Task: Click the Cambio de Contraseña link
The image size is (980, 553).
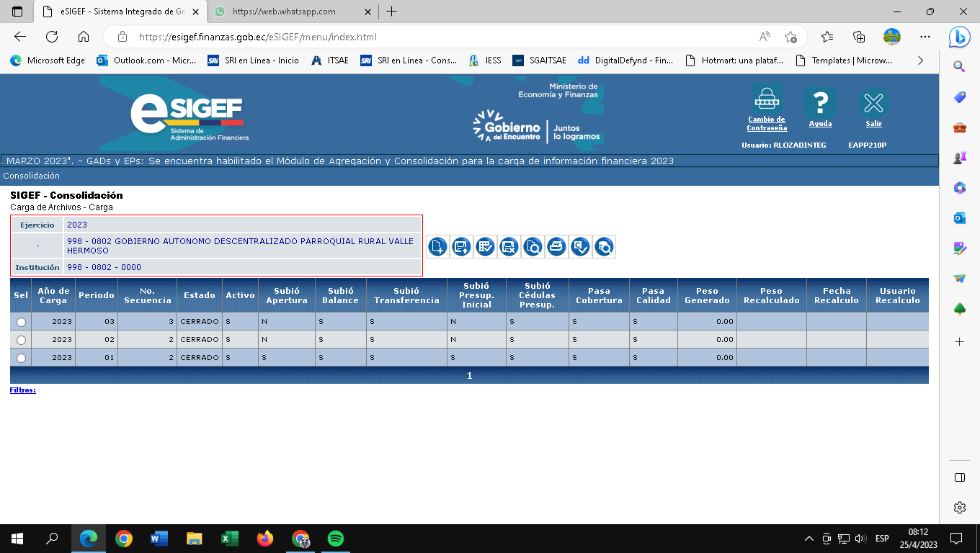Action: 767,123
